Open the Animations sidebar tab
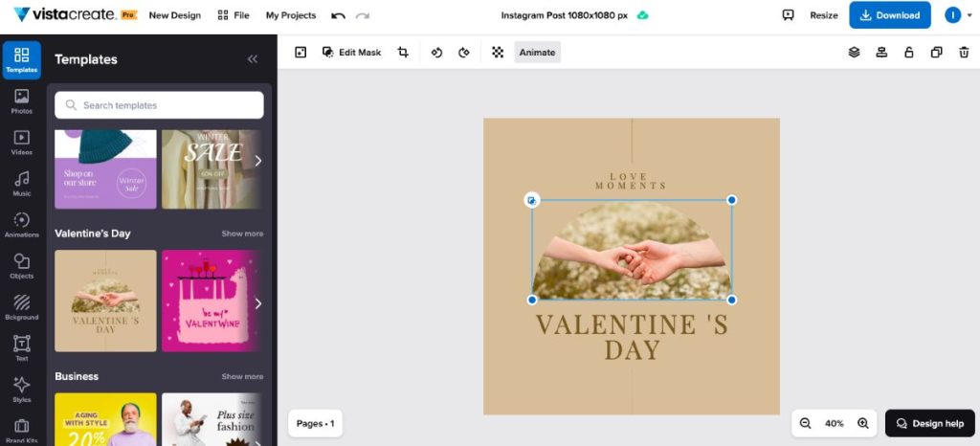980x446 pixels. pos(22,225)
